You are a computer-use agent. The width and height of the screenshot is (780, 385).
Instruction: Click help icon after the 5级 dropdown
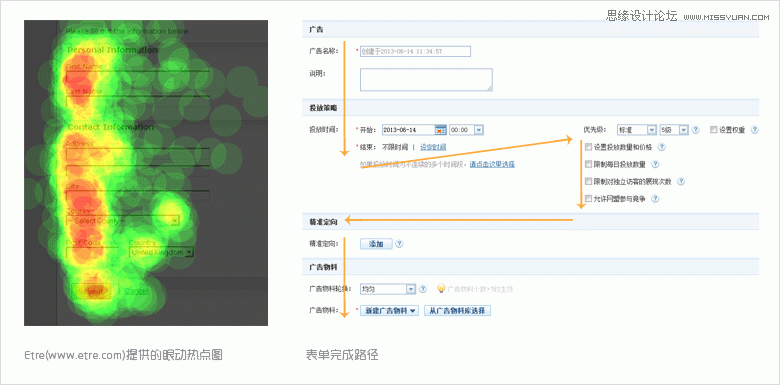click(x=695, y=130)
